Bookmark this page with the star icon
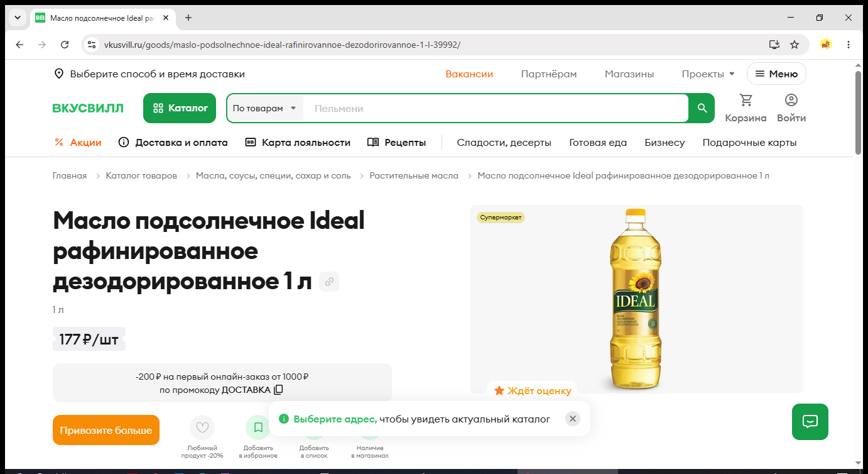Screen dimensions: 868x474 (795, 45)
